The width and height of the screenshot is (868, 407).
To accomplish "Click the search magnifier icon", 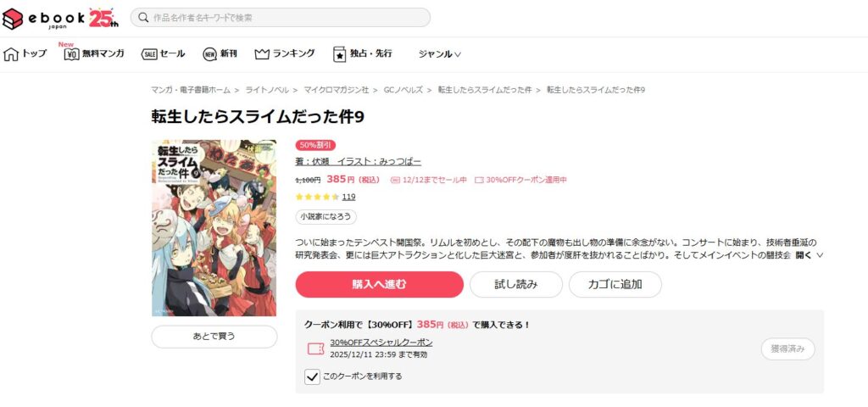I will click(x=143, y=18).
